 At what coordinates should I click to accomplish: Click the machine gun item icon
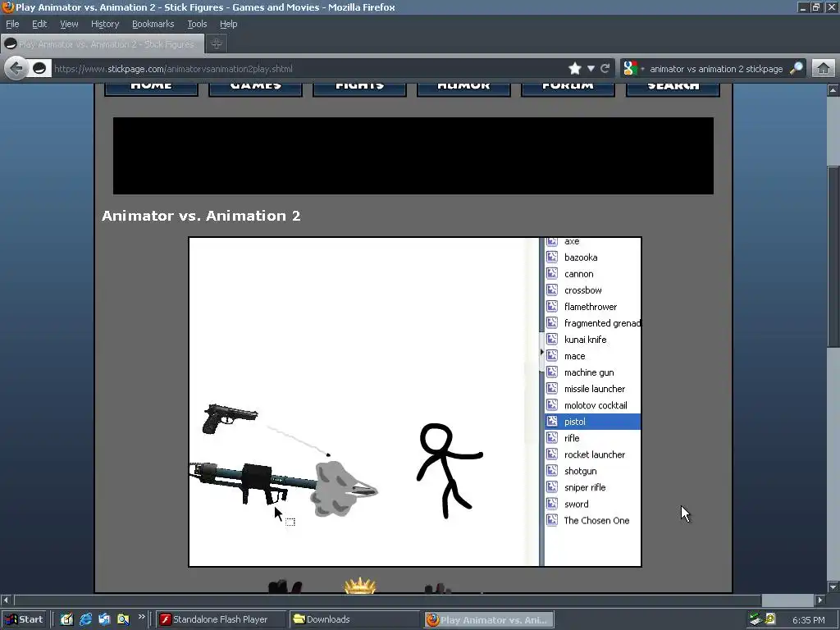552,372
